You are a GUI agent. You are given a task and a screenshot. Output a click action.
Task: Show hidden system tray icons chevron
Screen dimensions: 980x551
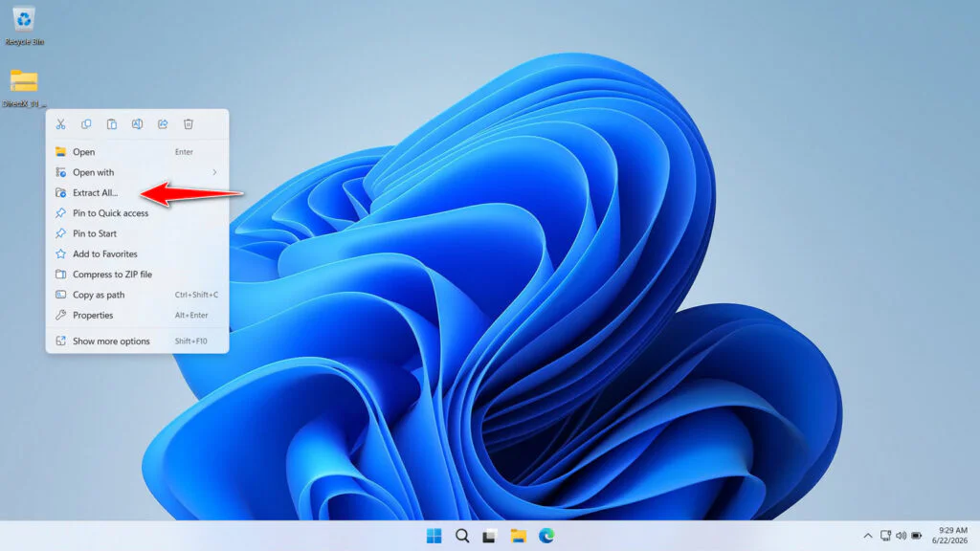coord(867,536)
